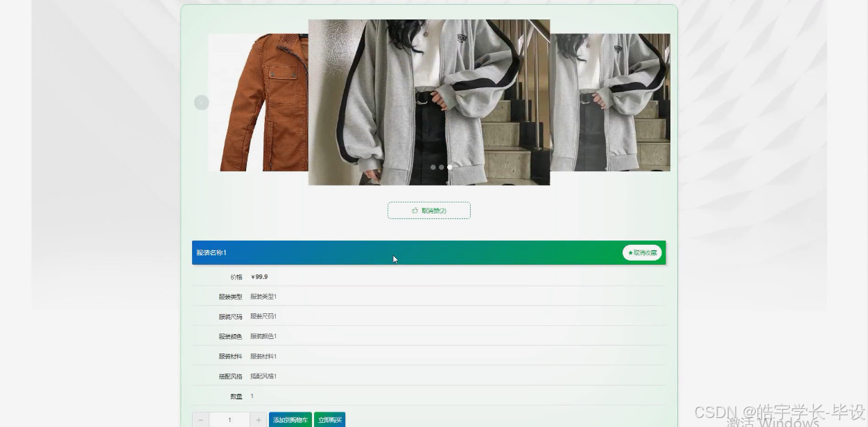868x427 pixels.
Task: Click the minus icon to decrease quantity
Action: click(x=200, y=419)
